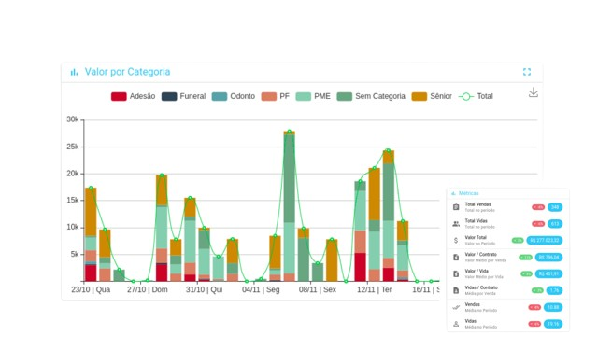Click the 04/11 | Seg axis label

(x=261, y=289)
